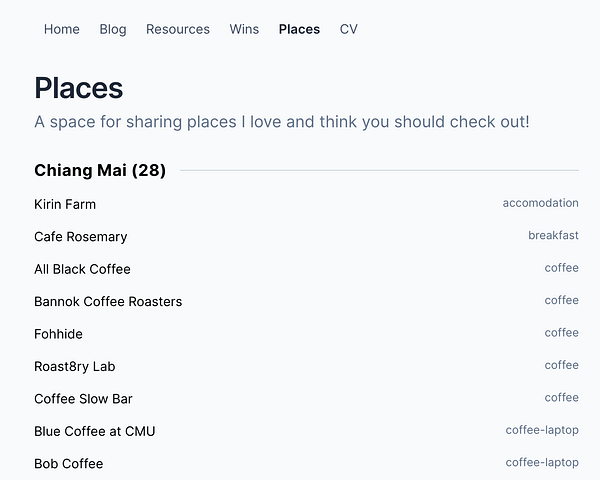The width and height of the screenshot is (600, 480).
Task: Click the accomodation tag for Kirin Farm
Action: (x=540, y=203)
